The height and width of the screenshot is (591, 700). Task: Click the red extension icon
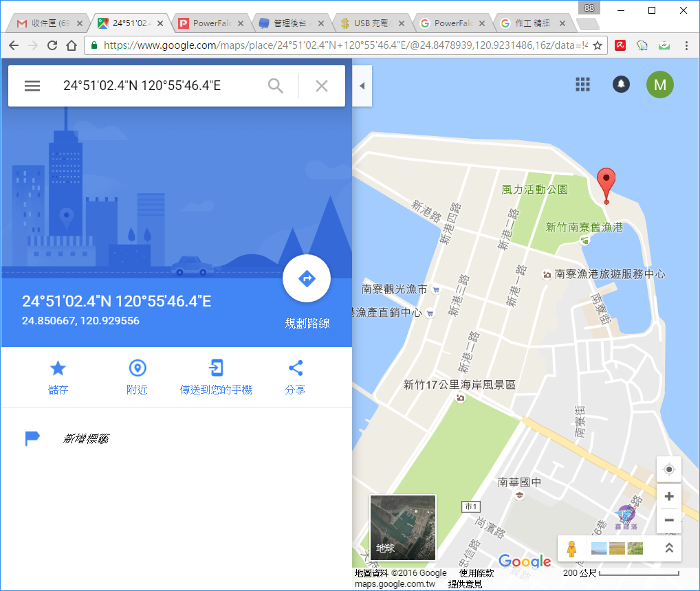pyautogui.click(x=620, y=45)
